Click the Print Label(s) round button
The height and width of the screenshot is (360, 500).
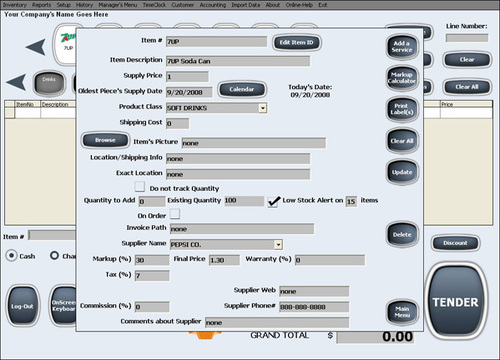pos(402,109)
